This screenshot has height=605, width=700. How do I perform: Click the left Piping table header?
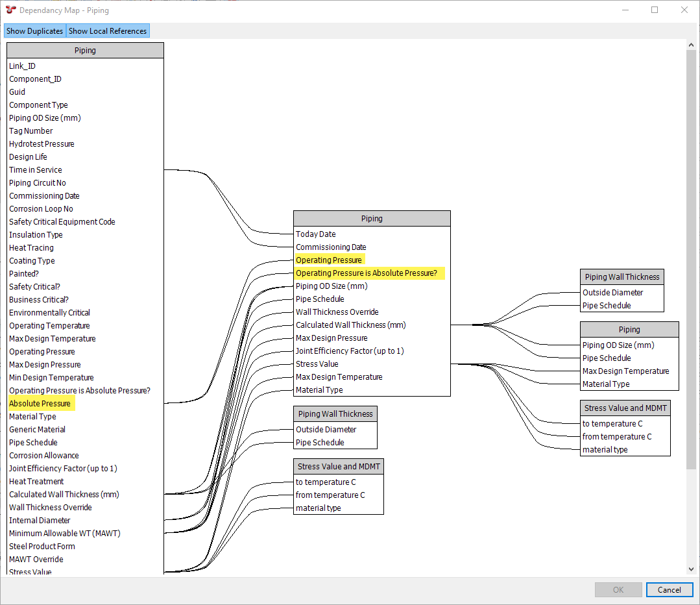pos(85,51)
